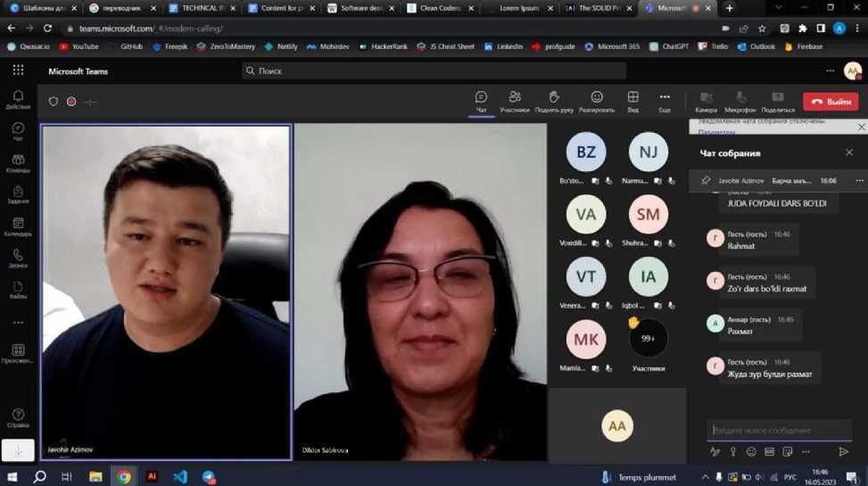Toggle the Microphone mute button
Screen dimensions: 868x486
[740, 97]
